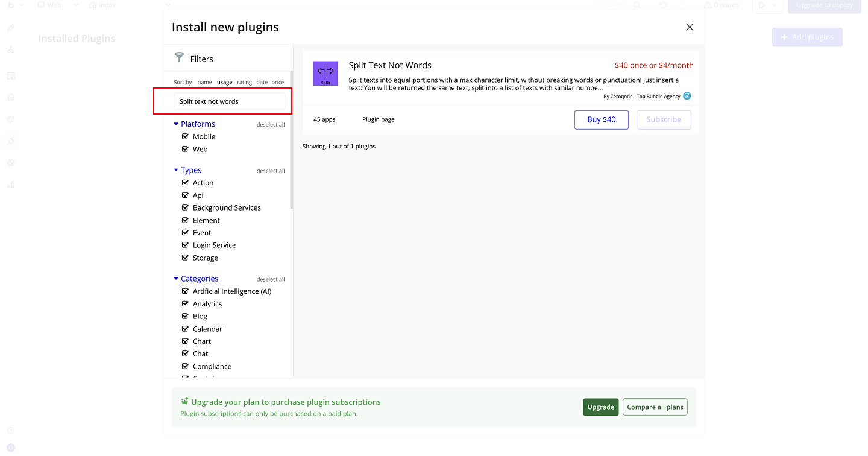Toggle the Background Services type checkbox
Image resolution: width=868 pixels, height=456 pixels.
[186, 207]
